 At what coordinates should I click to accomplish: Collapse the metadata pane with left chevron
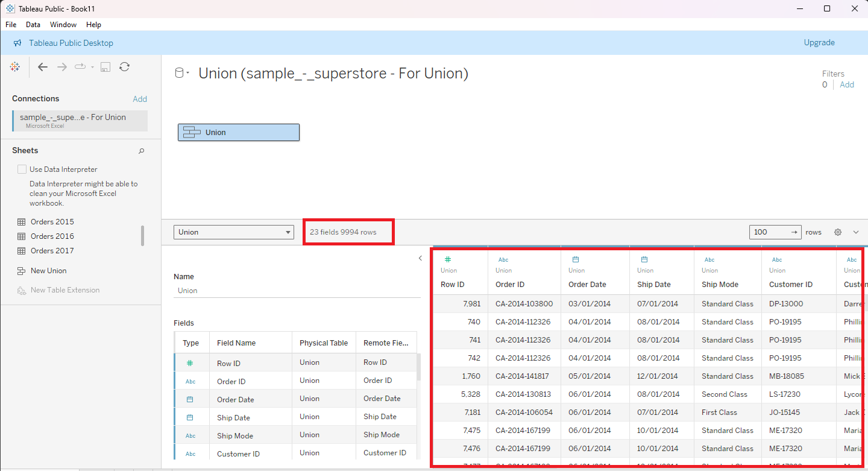(x=420, y=258)
